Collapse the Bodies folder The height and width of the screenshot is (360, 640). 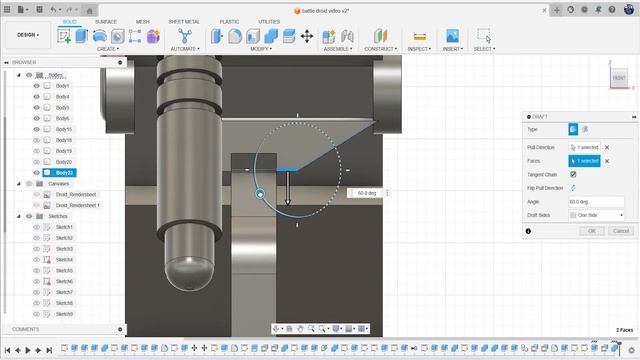click(19, 75)
